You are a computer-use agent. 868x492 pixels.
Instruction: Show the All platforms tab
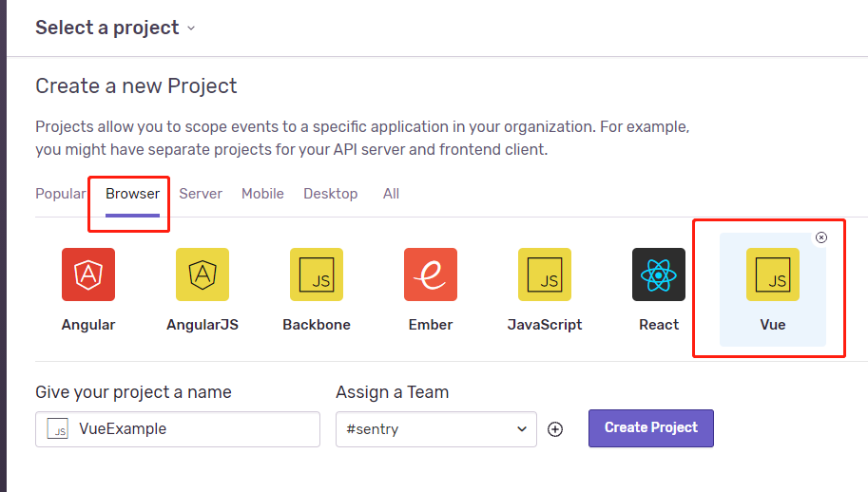click(391, 194)
